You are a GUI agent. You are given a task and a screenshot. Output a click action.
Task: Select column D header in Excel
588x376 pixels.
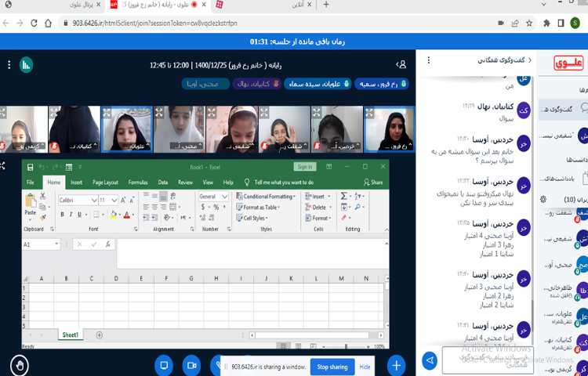pos(116,279)
